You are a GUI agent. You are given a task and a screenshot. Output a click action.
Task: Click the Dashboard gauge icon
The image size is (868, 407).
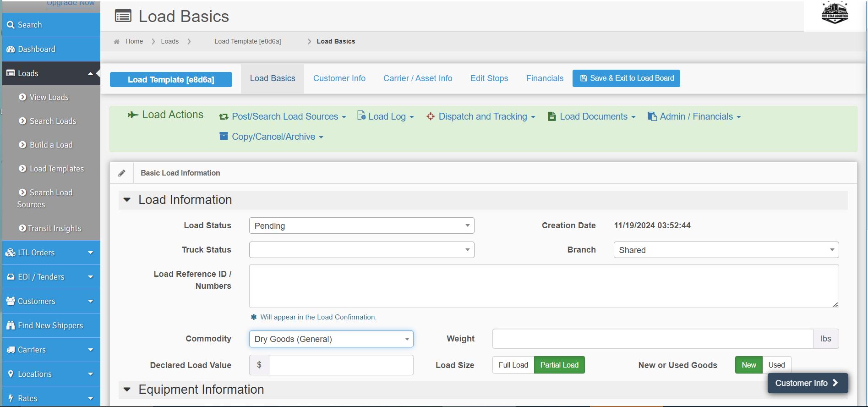pos(11,49)
